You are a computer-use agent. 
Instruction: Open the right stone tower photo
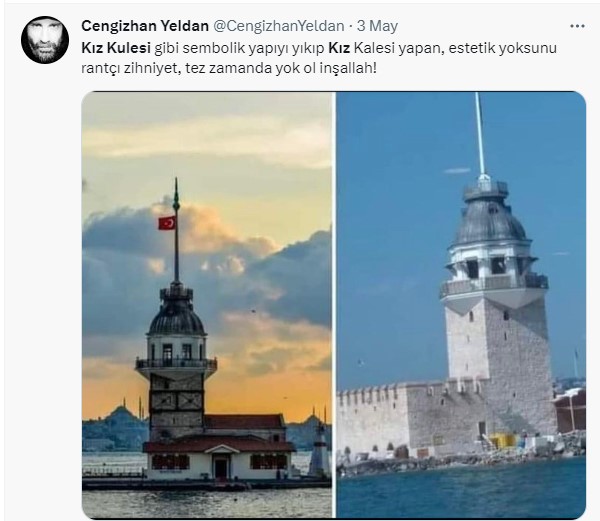(x=461, y=304)
